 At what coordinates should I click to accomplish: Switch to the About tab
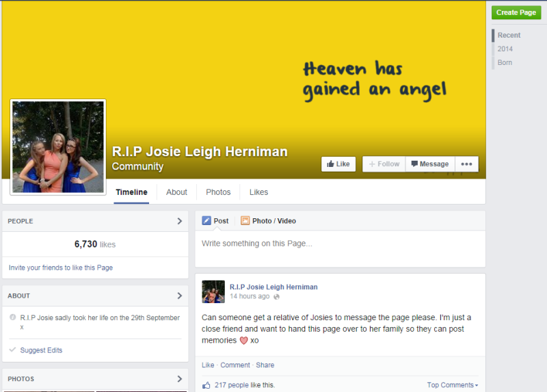click(176, 192)
